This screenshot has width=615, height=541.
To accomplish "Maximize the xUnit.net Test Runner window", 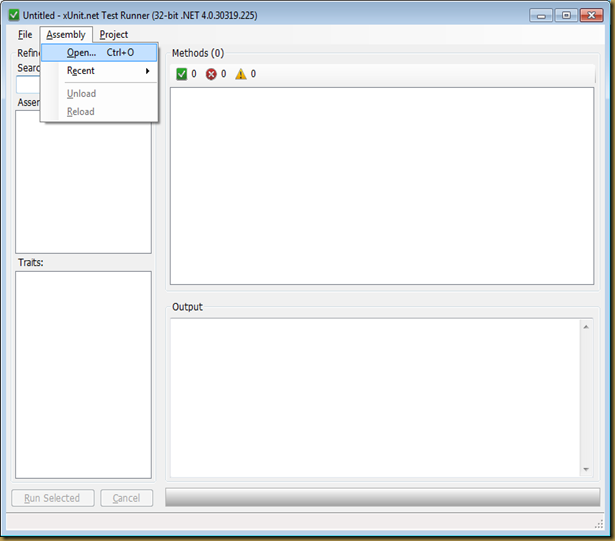I will coord(566,16).
